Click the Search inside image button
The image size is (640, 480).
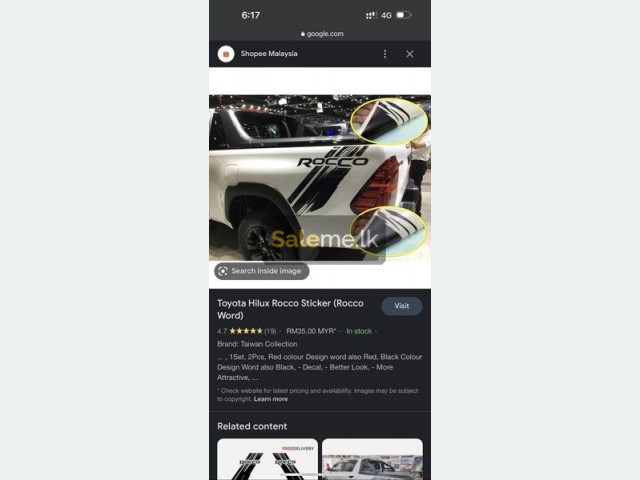pos(262,271)
